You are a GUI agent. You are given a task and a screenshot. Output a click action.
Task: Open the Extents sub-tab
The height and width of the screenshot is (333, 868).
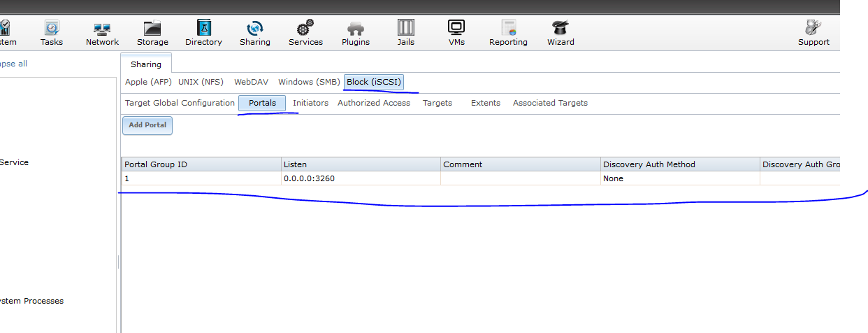pos(486,103)
